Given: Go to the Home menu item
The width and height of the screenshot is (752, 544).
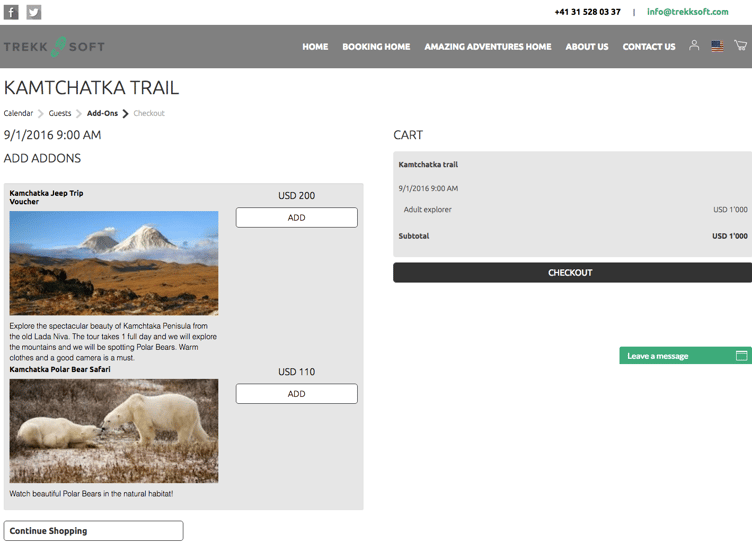Looking at the screenshot, I should pyautogui.click(x=315, y=47).
